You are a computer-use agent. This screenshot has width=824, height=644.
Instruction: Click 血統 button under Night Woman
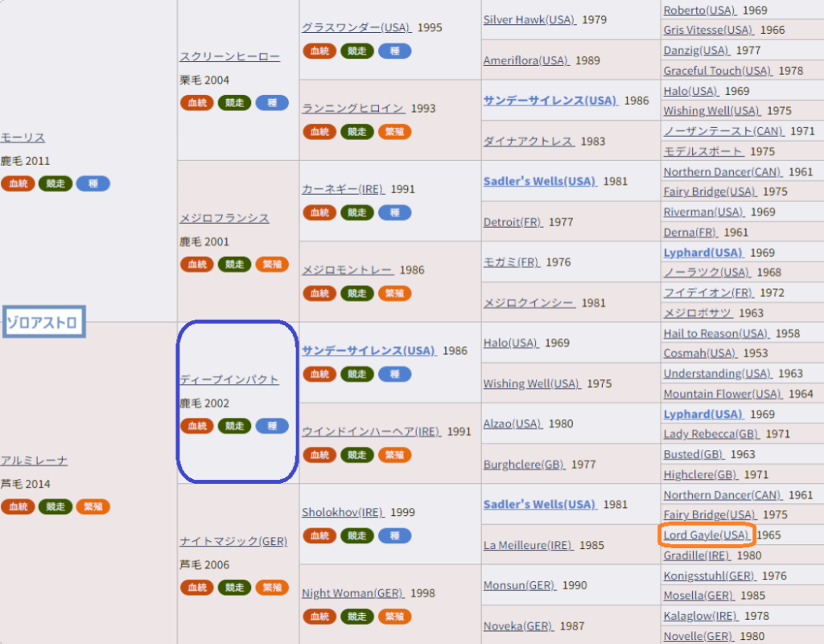point(319,616)
